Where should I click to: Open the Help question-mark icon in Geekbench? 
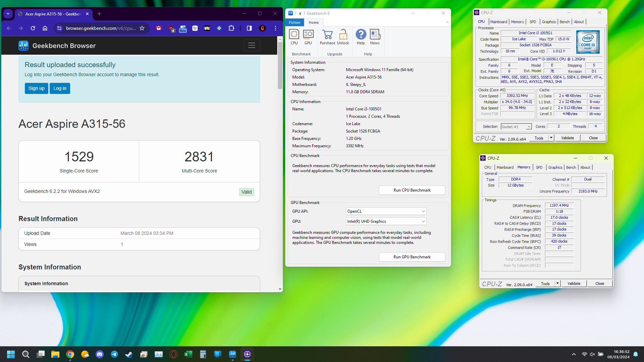361,37
